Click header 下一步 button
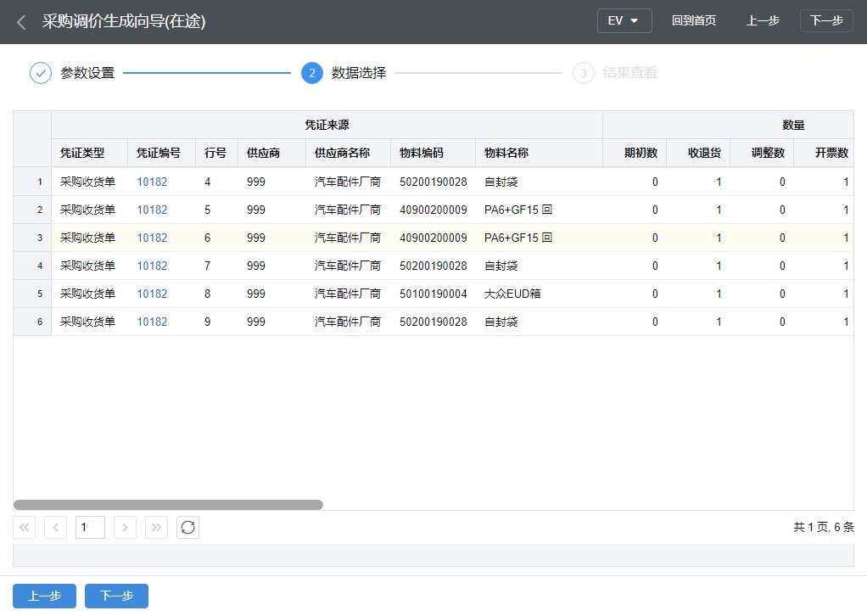The height and width of the screenshot is (616, 867). coord(826,21)
